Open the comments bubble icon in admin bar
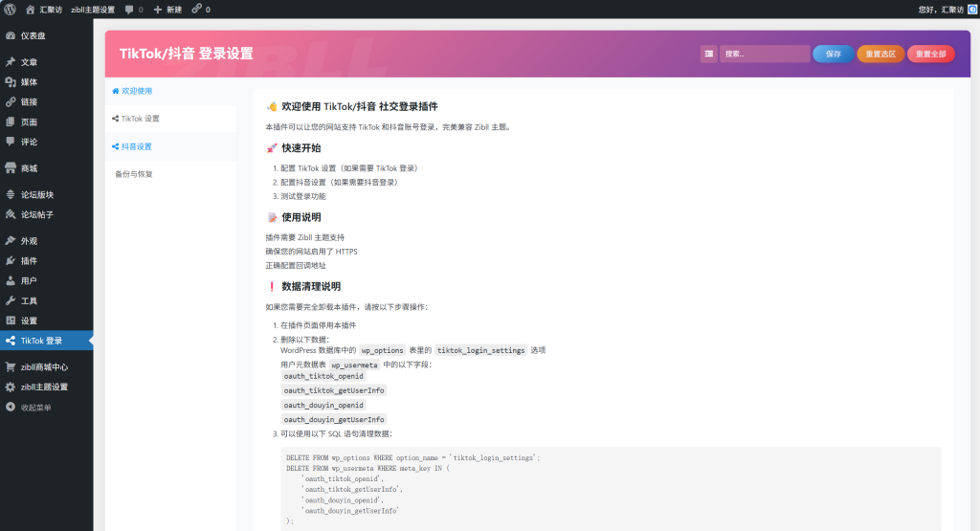980x531 pixels. (129, 10)
